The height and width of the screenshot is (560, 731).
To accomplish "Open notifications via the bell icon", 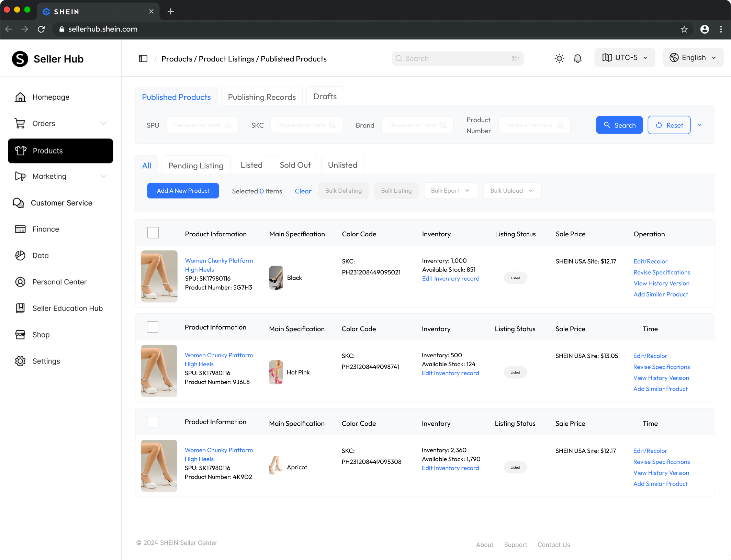I will click(x=577, y=58).
